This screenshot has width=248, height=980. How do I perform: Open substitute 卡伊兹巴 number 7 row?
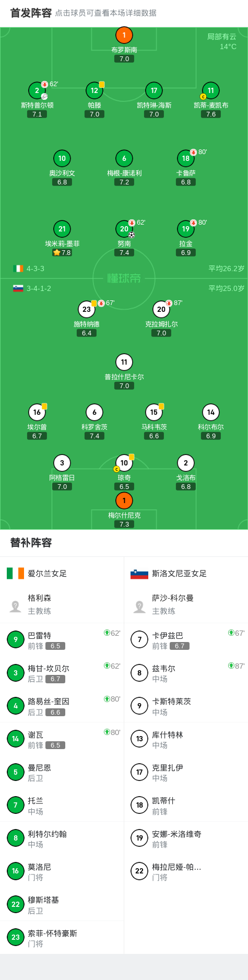(x=186, y=640)
